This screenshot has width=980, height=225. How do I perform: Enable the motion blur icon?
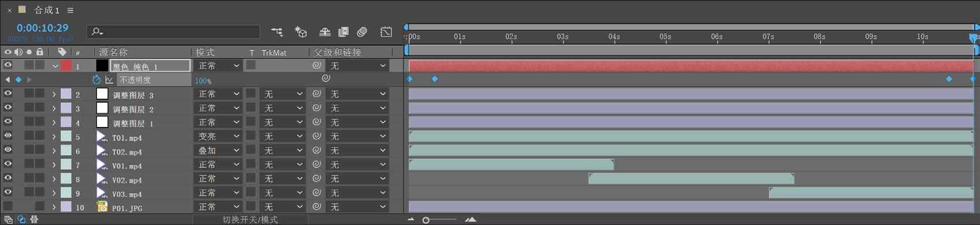362,32
